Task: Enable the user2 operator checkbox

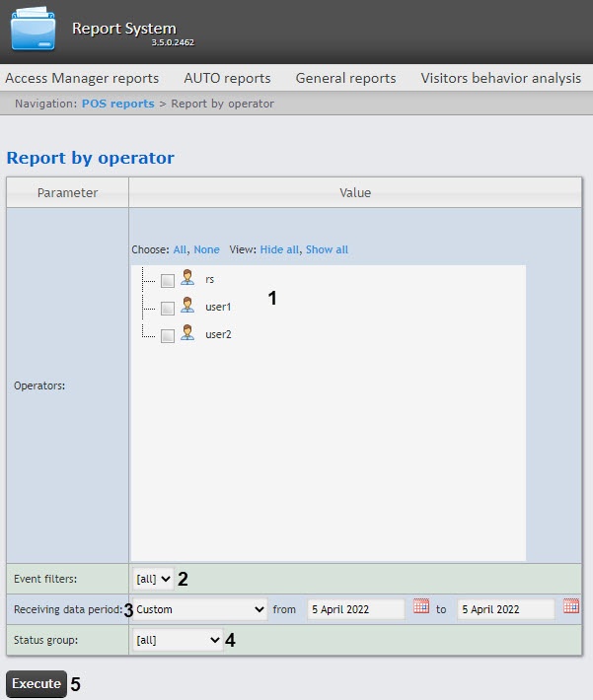Action: click(168, 336)
